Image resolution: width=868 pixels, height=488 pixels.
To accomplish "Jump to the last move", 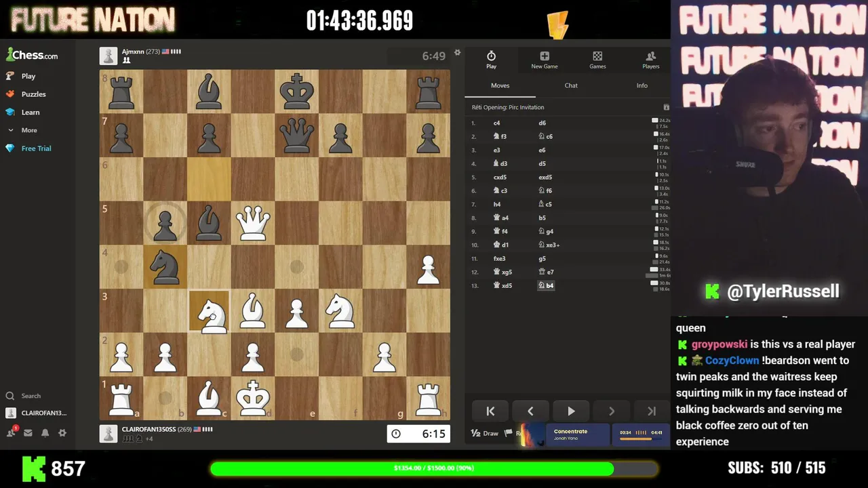I will point(651,411).
